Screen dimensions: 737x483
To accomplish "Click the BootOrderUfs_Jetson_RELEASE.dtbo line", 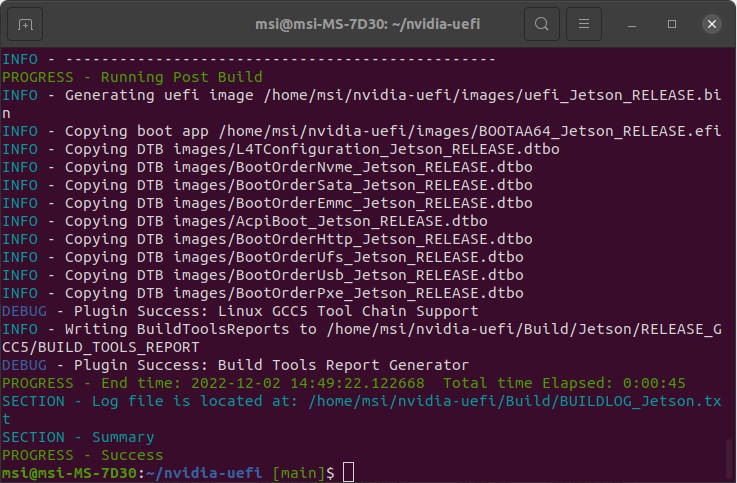I will point(263,257).
